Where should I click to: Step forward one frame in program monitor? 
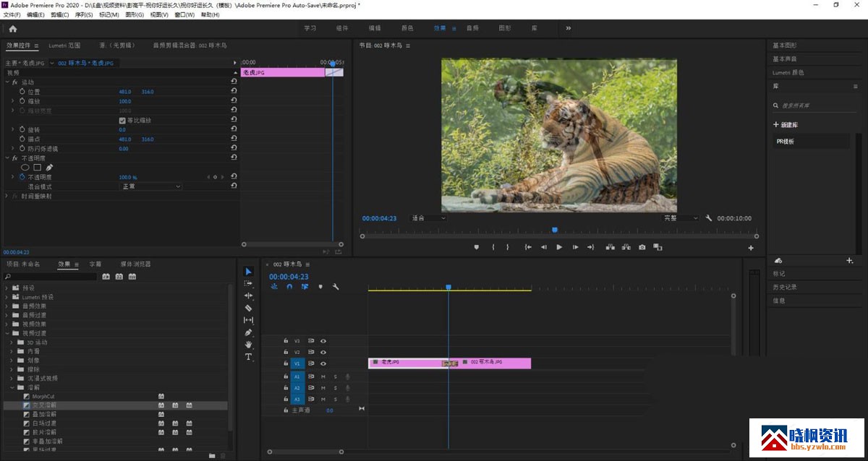click(x=575, y=247)
